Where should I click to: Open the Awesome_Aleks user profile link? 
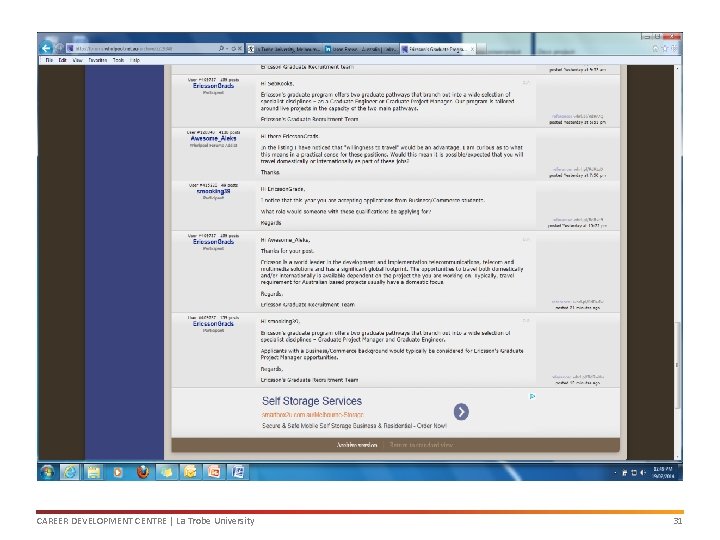[x=214, y=138]
